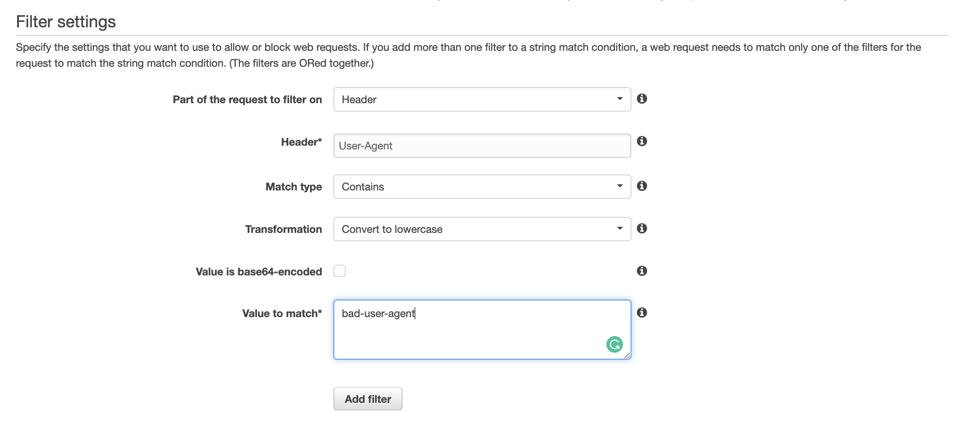The width and height of the screenshot is (980, 421).
Task: Enable Value is base64-encoded checkbox
Action: click(339, 271)
